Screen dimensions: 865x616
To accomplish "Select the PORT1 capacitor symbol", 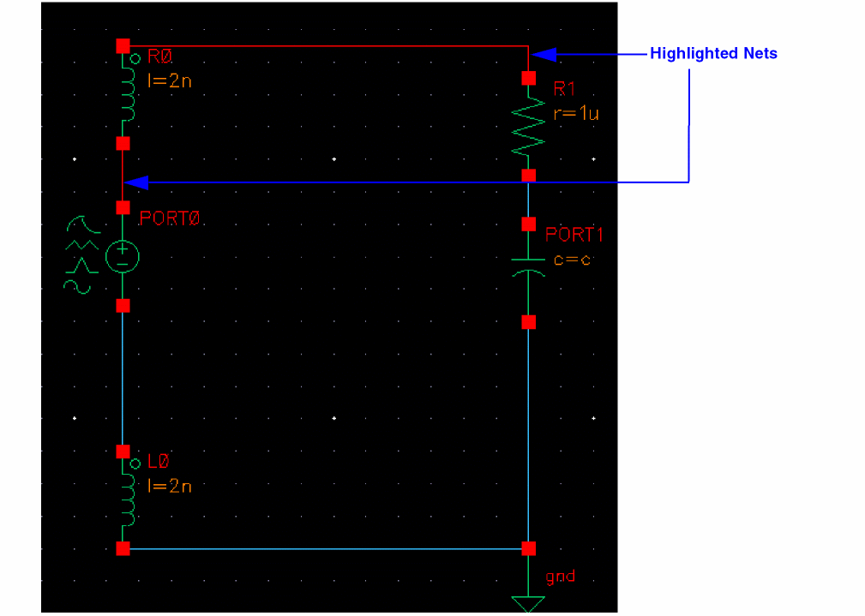I will click(528, 267).
